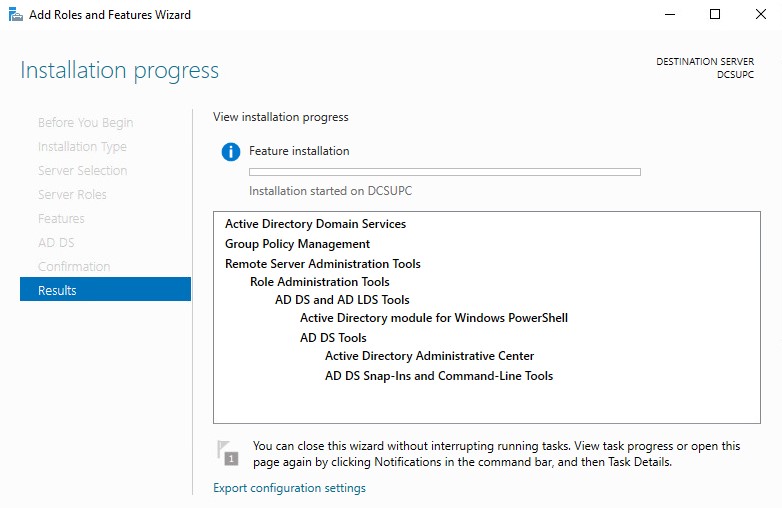Image resolution: width=782 pixels, height=508 pixels.
Task: Click Installation started on DCSUPC text
Action: [330, 191]
